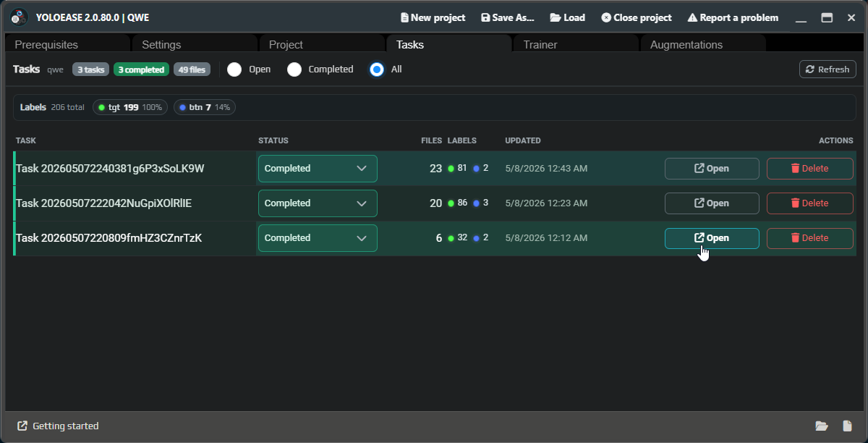Click the updated time 5/8/2026 12:12 AM

[x=546, y=238]
